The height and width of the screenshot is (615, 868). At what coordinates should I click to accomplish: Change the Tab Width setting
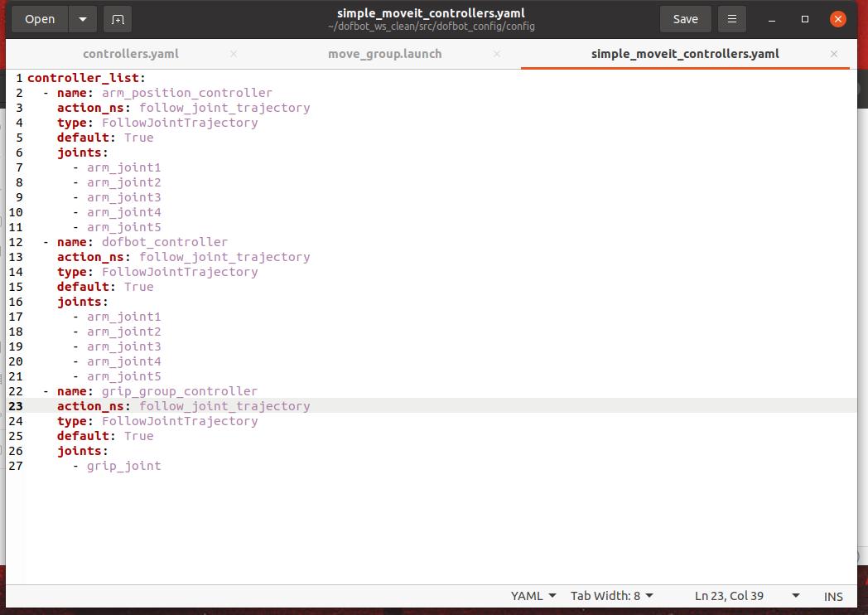(x=611, y=596)
